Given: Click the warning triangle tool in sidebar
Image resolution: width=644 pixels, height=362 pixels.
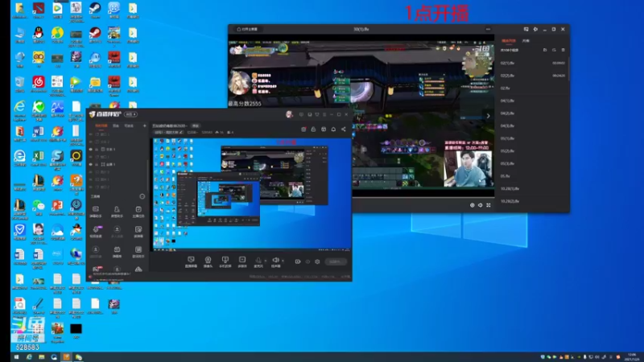Looking at the screenshot, I should pyautogui.click(x=138, y=269).
